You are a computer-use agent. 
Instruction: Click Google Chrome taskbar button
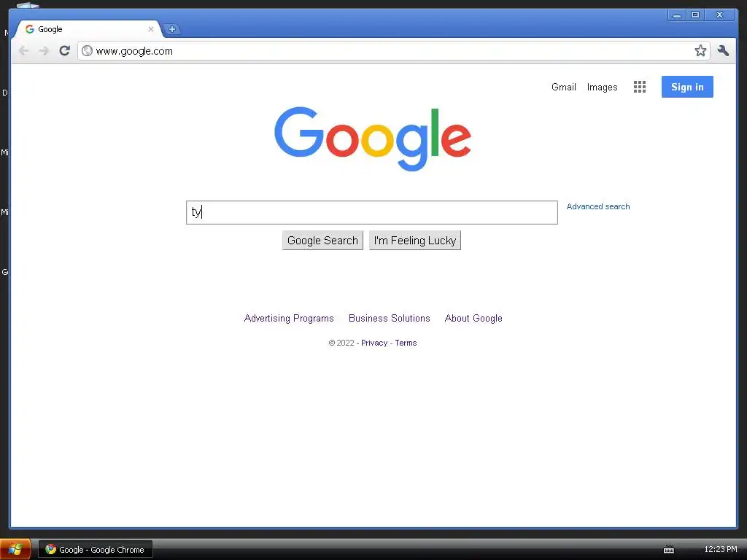click(x=96, y=550)
